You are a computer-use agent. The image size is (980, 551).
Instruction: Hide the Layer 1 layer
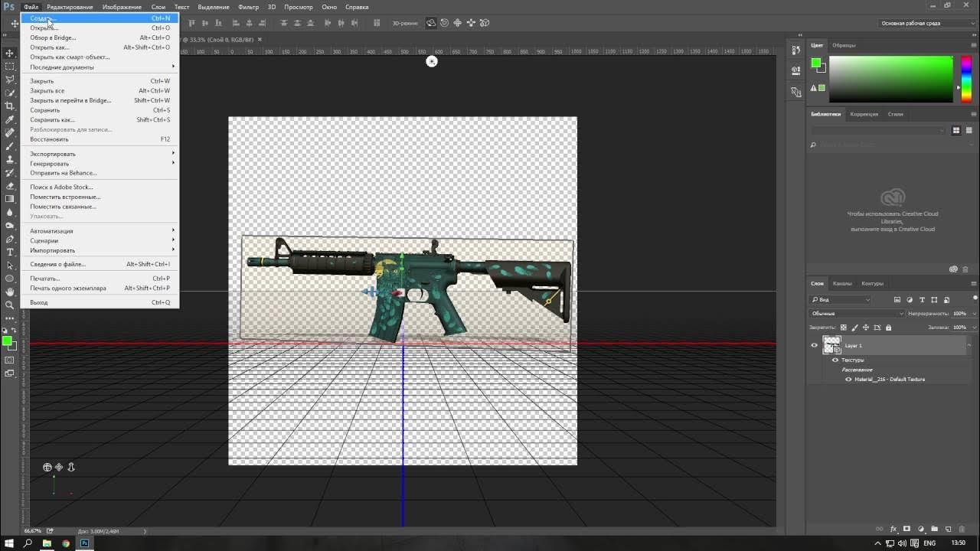coord(815,345)
